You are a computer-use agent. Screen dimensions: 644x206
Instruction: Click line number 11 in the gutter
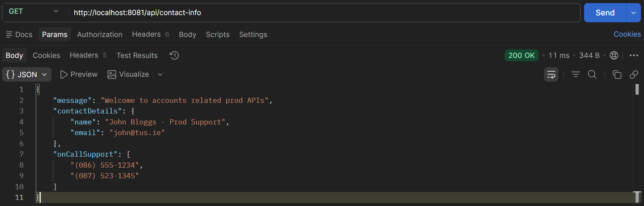(x=19, y=197)
